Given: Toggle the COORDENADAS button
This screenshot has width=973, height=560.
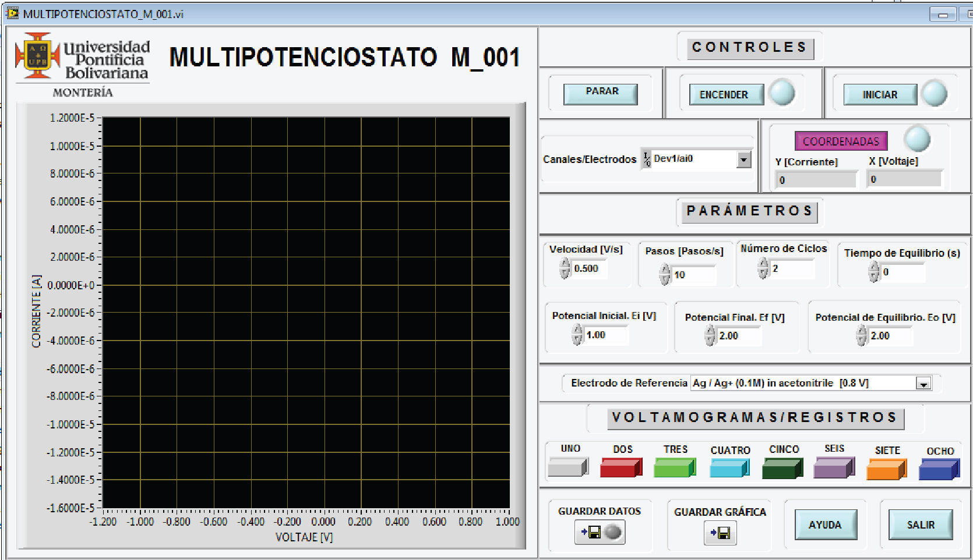Looking at the screenshot, I should point(841,141).
